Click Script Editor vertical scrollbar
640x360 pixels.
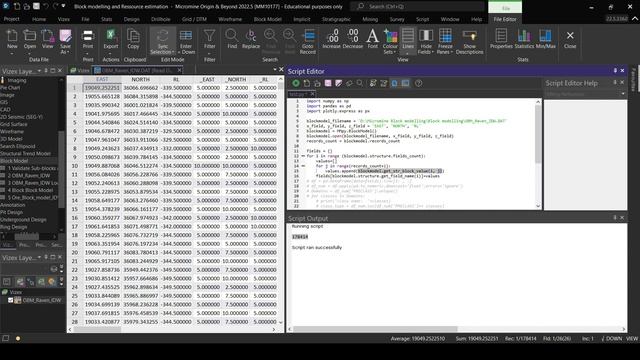pyautogui.click(x=538, y=153)
